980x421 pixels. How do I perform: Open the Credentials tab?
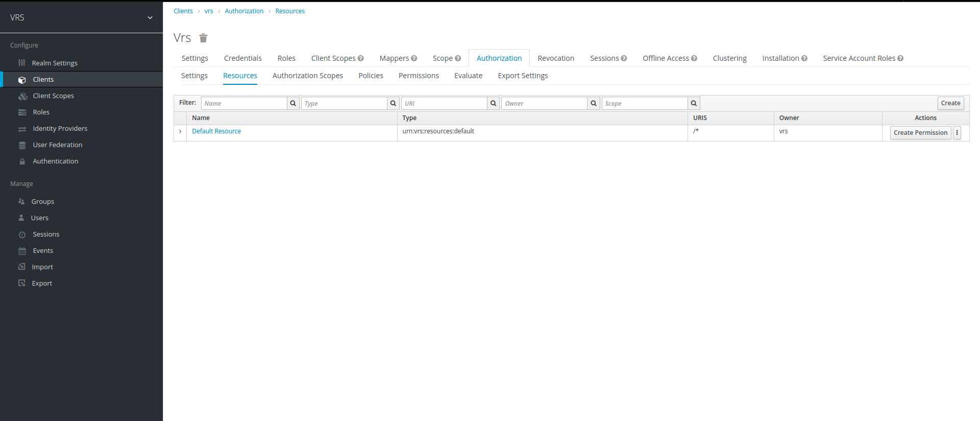(x=242, y=58)
